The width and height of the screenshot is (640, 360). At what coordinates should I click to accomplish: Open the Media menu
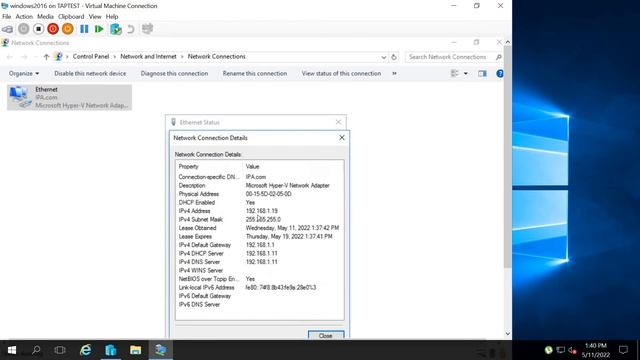(x=45, y=17)
